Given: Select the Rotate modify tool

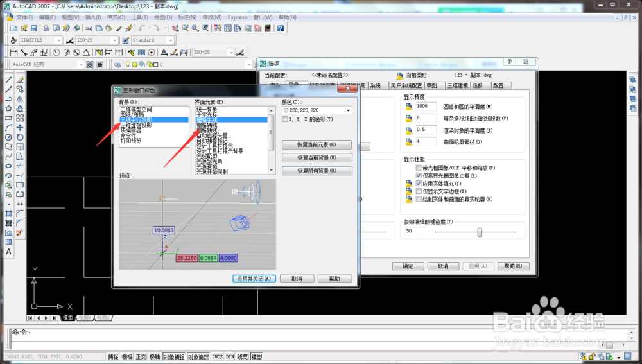Looking at the screenshot, I should point(20,137).
